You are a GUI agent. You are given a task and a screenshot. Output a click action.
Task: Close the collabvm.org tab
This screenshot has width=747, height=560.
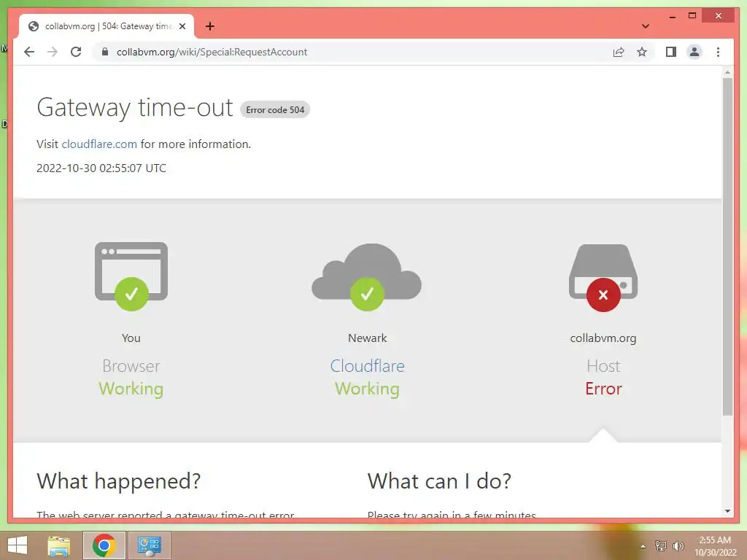click(182, 26)
